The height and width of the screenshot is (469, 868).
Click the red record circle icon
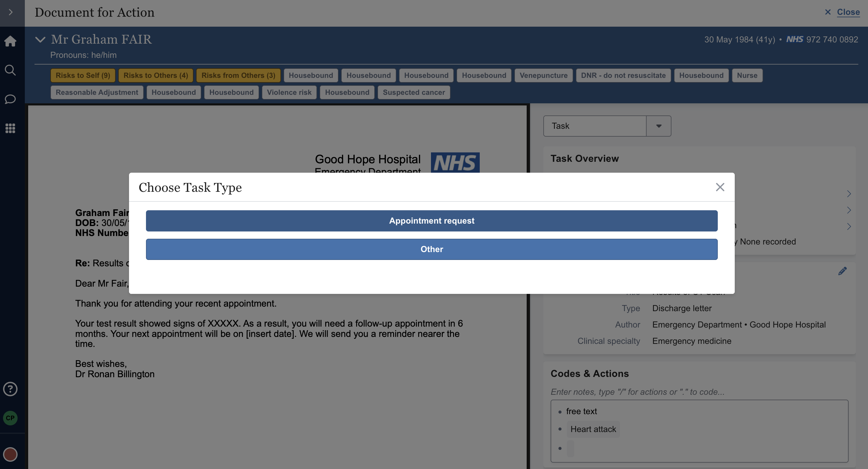[x=10, y=454]
